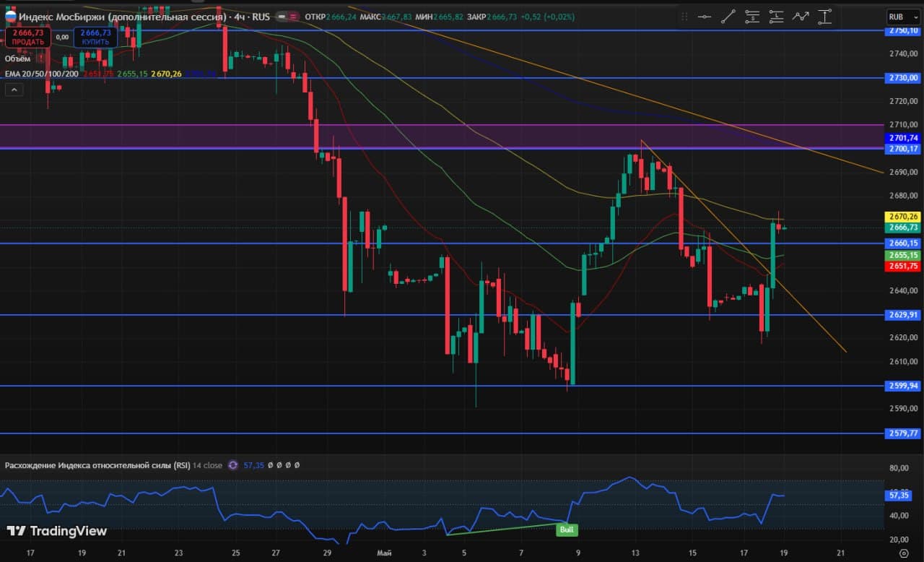Click the red ПРОДАТЬ sell button
Image resolution: width=924 pixels, height=562 pixels.
(x=27, y=37)
